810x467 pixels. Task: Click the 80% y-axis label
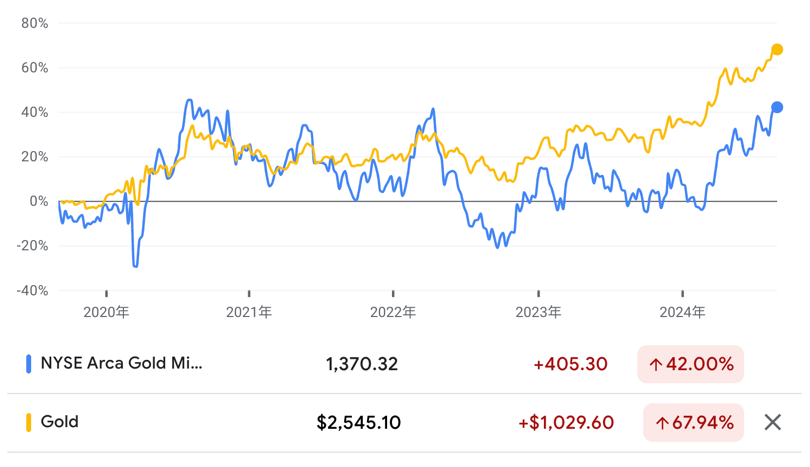coord(35,23)
